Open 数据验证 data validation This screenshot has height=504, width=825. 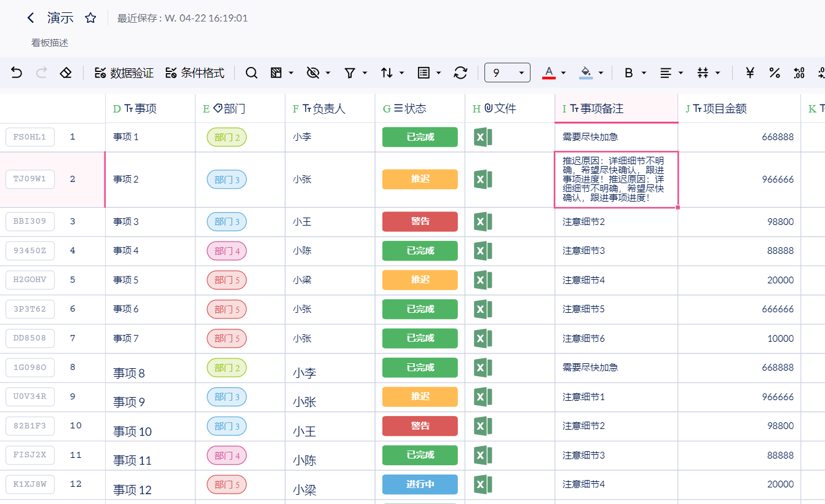[x=124, y=73]
